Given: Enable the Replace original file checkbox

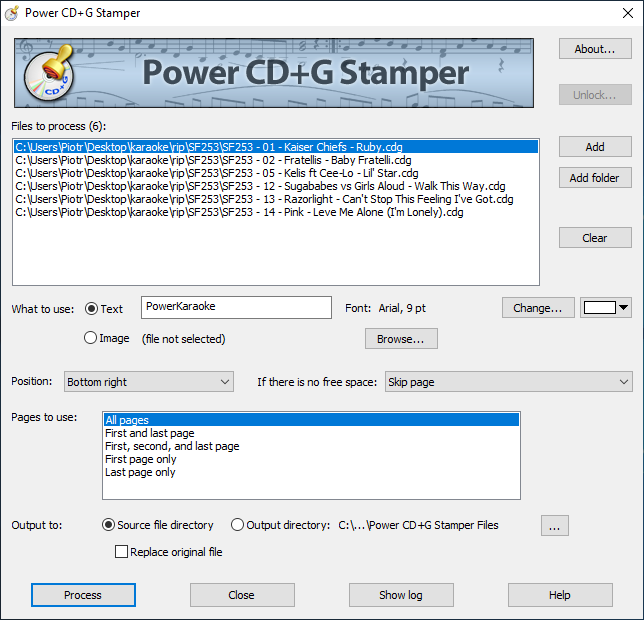Looking at the screenshot, I should [121, 551].
